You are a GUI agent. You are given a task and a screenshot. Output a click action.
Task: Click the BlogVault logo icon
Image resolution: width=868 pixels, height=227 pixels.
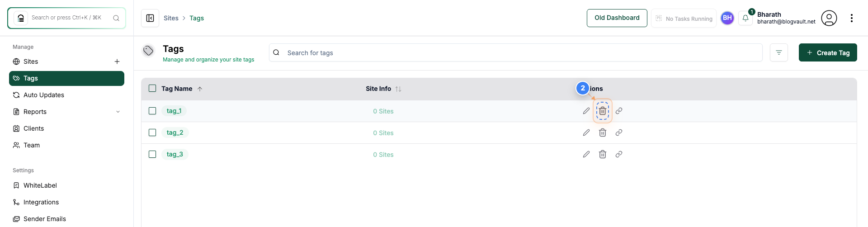[21, 18]
